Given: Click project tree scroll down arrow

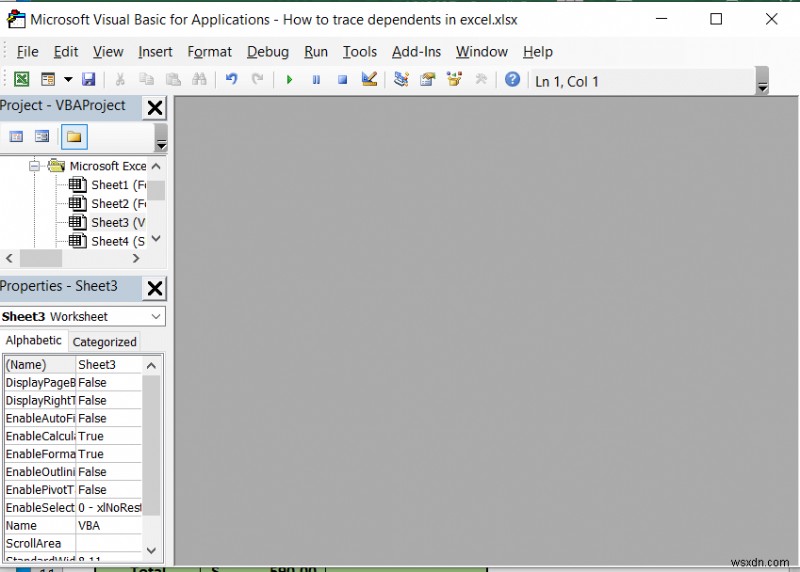Looking at the screenshot, I should click(157, 238).
